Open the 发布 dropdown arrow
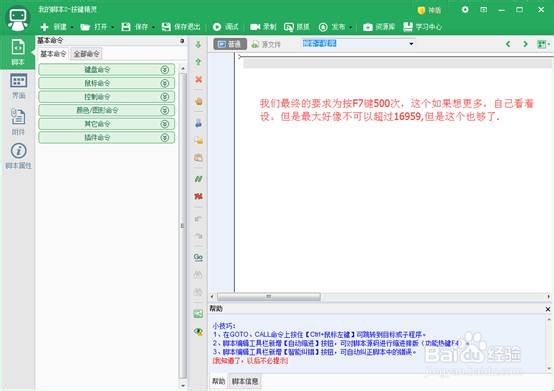 pos(350,27)
